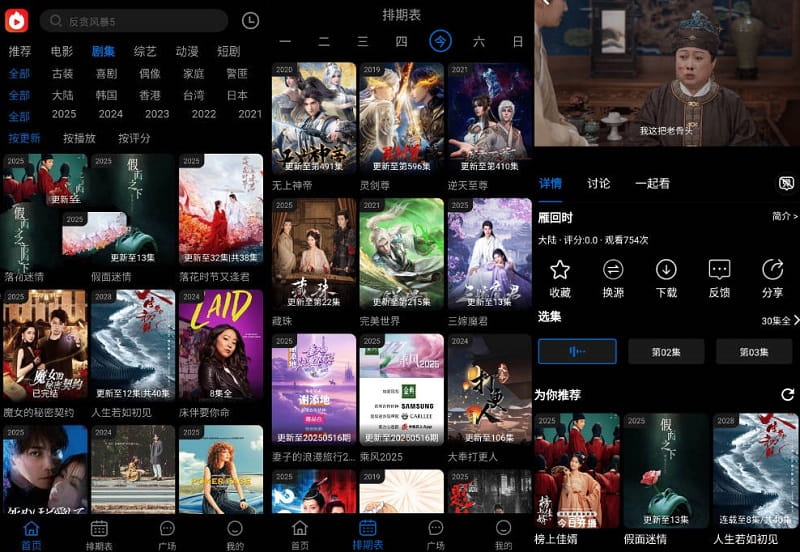Switch to 短剧 tab

[229, 51]
